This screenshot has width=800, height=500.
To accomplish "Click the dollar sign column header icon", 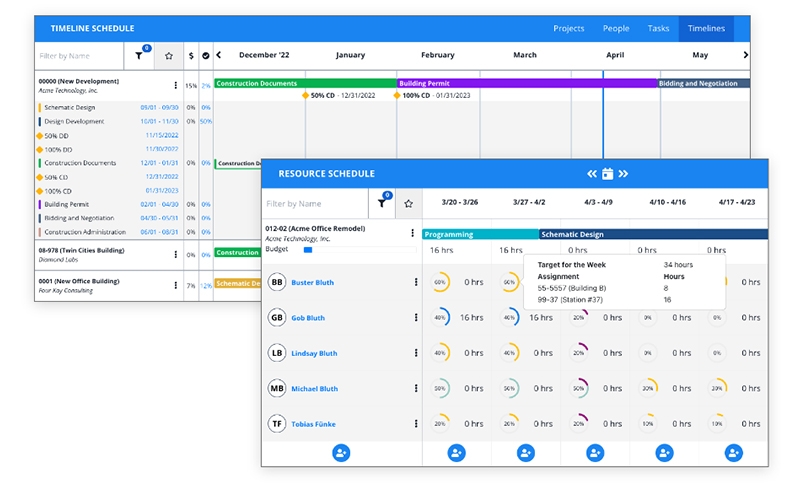I will [x=190, y=56].
